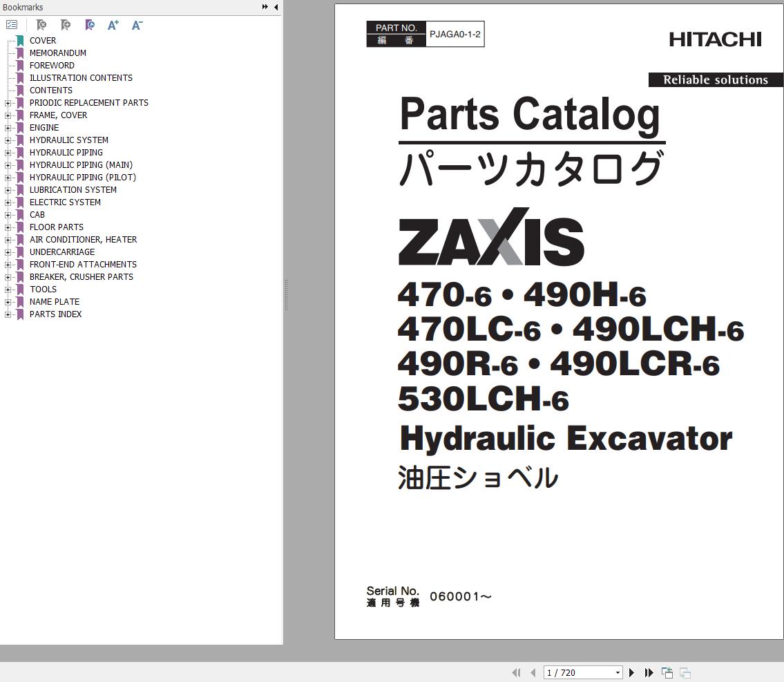Open AIR CONDITIONER, HEATER bookmark
This screenshot has width=784, height=682.
83,240
